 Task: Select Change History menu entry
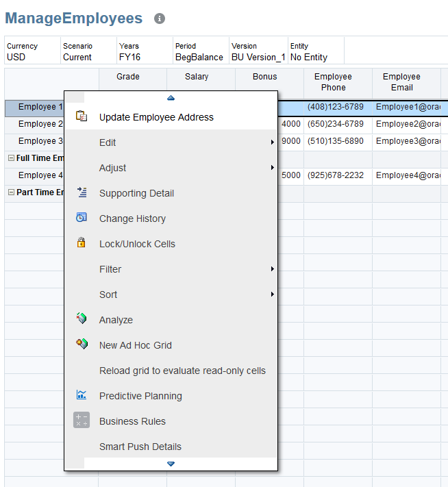point(171,218)
